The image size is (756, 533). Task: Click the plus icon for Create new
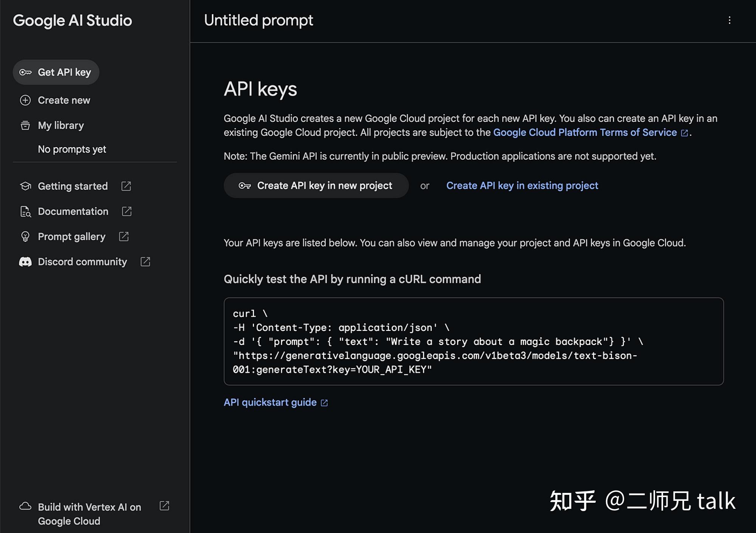point(25,100)
